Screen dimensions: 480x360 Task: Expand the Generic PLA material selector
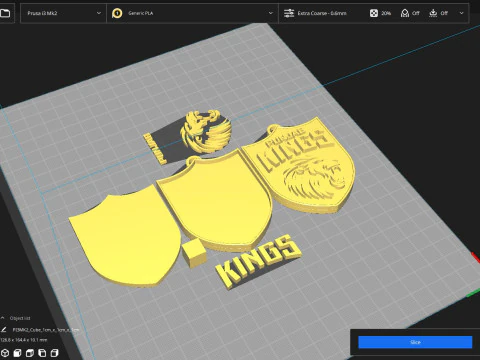(x=192, y=13)
